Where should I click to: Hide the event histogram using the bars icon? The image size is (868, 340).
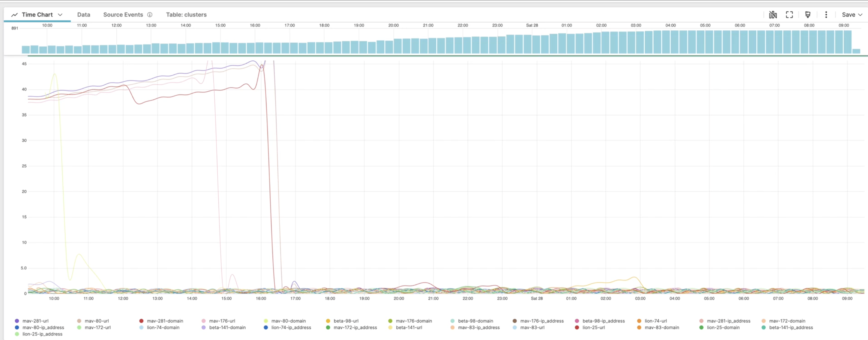772,14
